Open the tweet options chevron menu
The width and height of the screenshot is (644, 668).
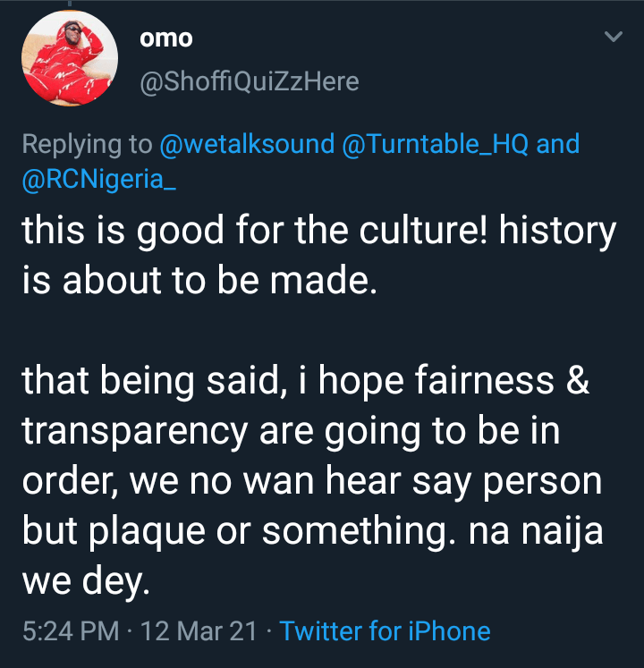click(x=614, y=38)
